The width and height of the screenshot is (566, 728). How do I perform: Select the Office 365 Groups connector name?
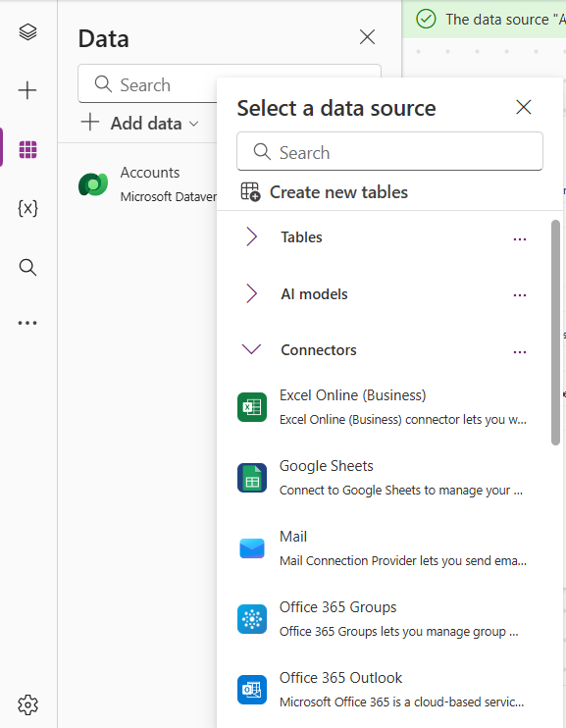tap(338, 606)
